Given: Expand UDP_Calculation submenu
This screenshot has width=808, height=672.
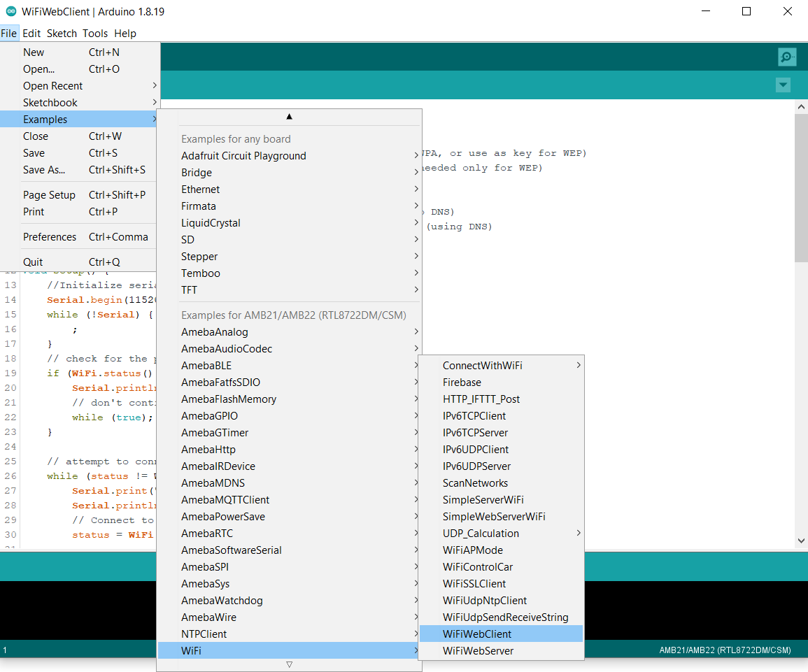Looking at the screenshot, I should 502,534.
